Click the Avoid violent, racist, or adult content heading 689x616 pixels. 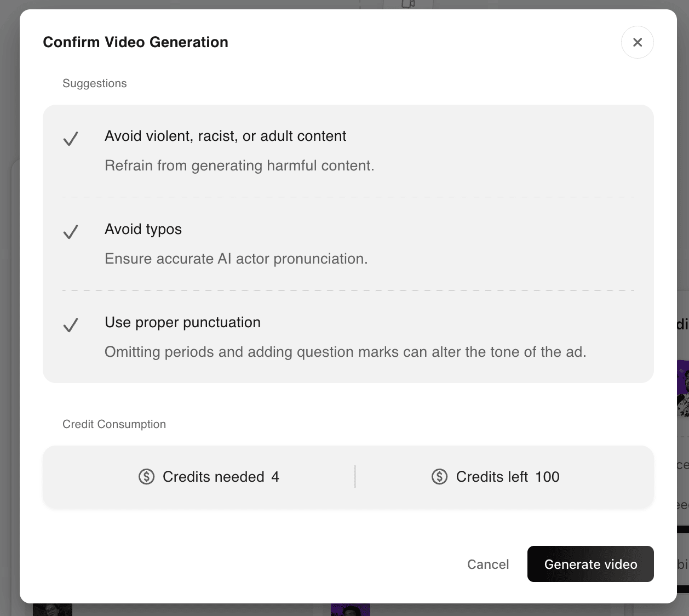[225, 136]
